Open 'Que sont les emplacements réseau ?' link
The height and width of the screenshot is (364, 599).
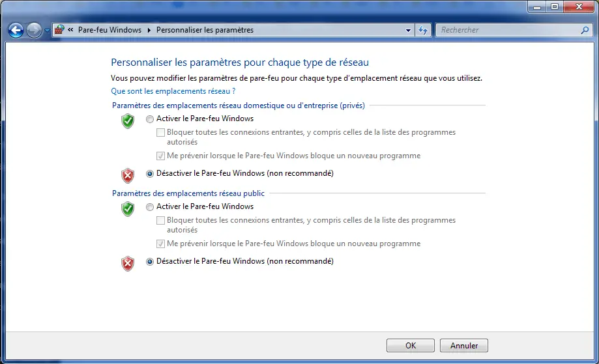(x=173, y=91)
